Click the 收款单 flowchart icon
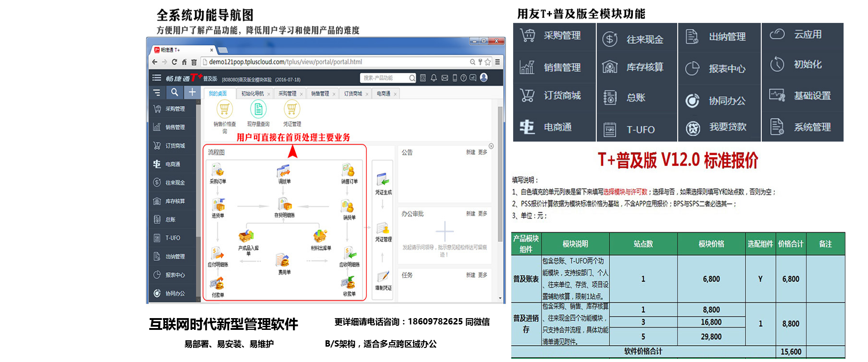 [x=349, y=284]
